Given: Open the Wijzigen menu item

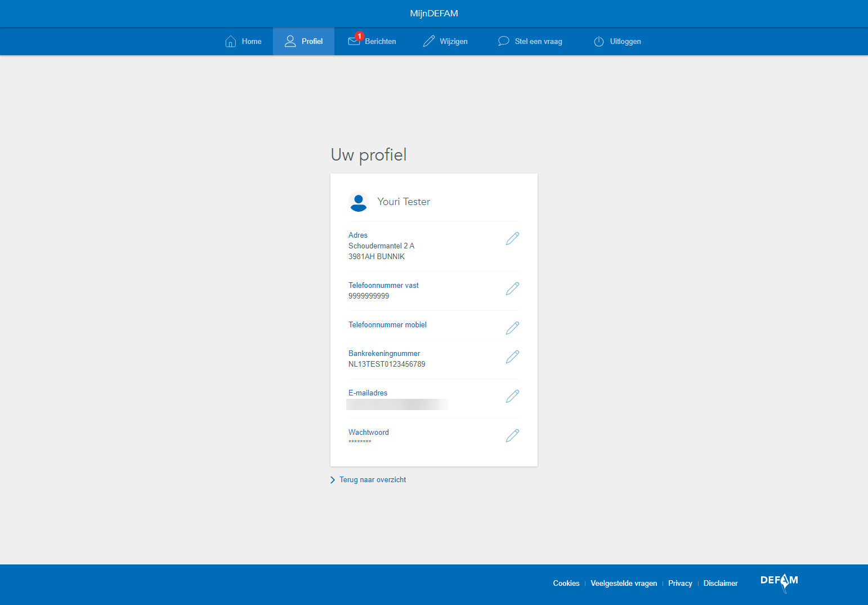Looking at the screenshot, I should pos(445,41).
